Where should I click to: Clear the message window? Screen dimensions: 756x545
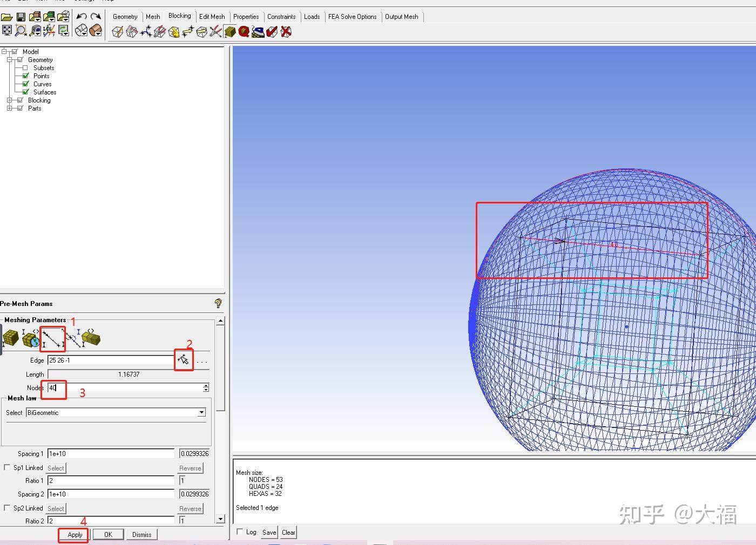coord(288,532)
